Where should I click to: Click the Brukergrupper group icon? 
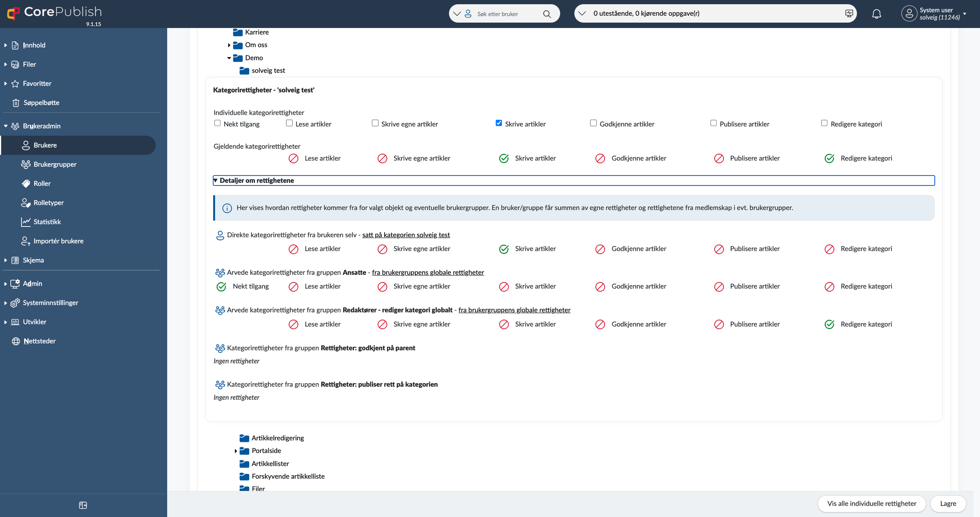pyautogui.click(x=26, y=164)
